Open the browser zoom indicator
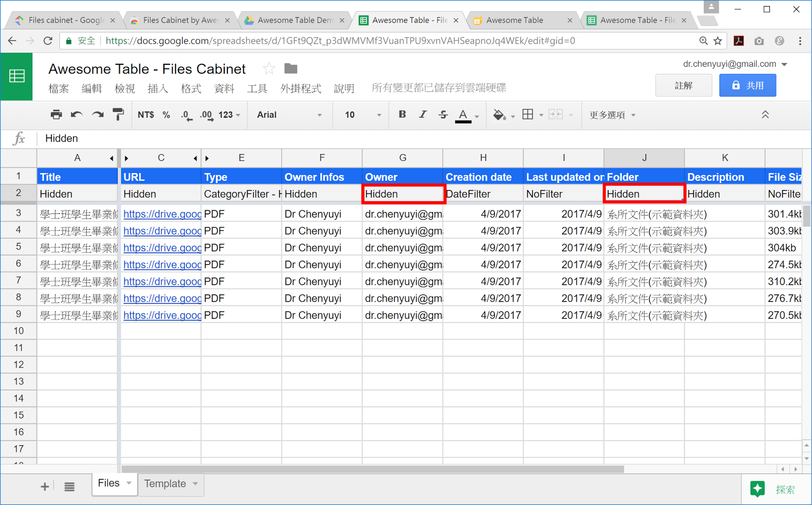The height and width of the screenshot is (505, 812). tap(703, 41)
